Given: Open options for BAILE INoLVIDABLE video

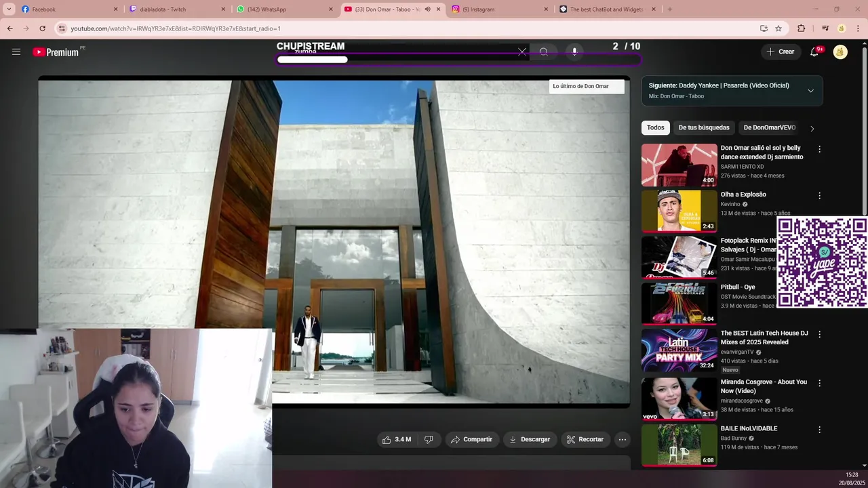Looking at the screenshot, I should pyautogui.click(x=819, y=430).
